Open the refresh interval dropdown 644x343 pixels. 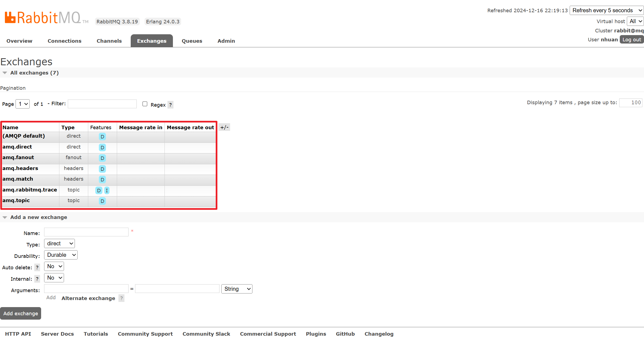tap(607, 10)
